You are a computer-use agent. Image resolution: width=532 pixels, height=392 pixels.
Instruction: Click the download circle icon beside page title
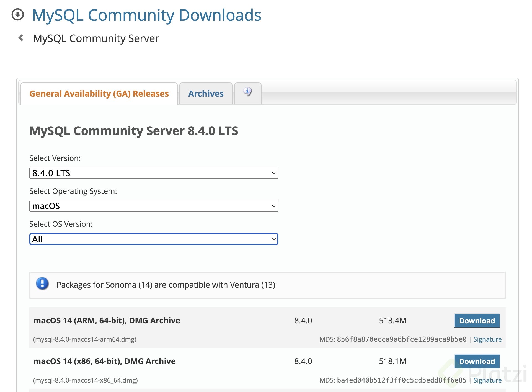click(18, 15)
